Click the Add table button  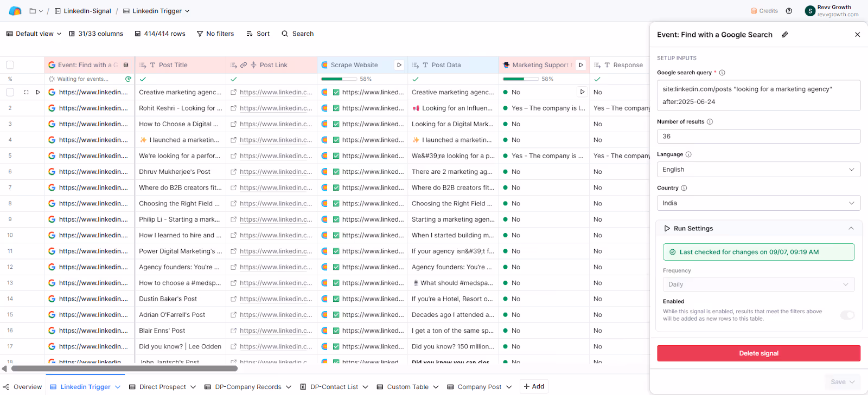[x=534, y=386]
